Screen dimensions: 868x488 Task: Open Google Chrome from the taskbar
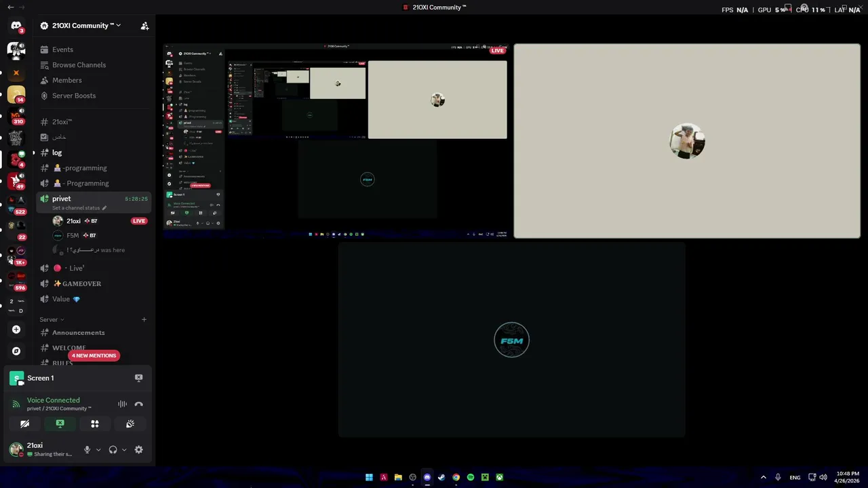[x=456, y=477]
